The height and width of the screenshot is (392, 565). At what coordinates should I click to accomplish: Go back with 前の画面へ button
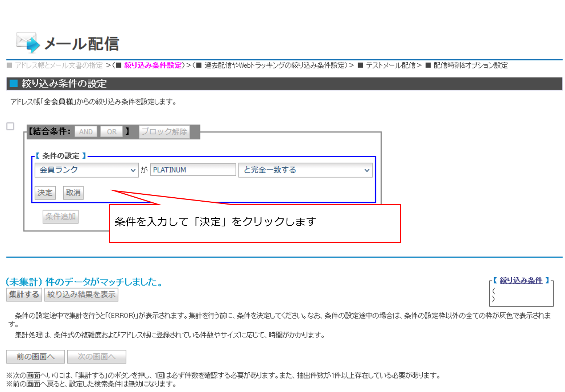click(x=35, y=357)
